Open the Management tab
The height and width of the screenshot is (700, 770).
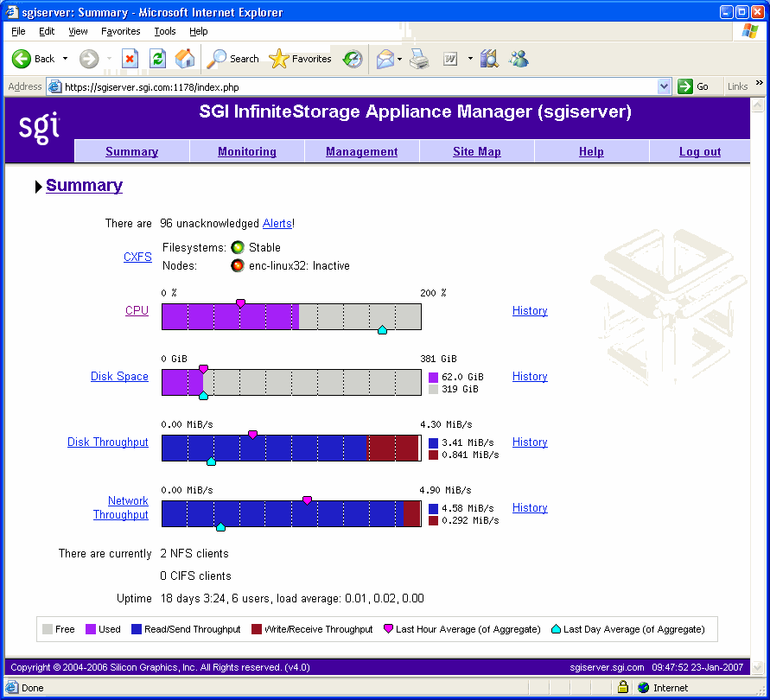point(362,152)
